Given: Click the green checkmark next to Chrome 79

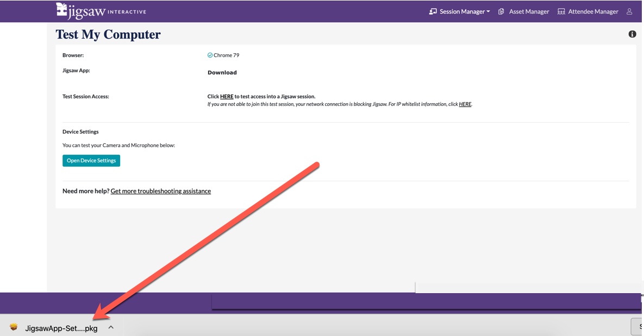Looking at the screenshot, I should click(x=210, y=55).
